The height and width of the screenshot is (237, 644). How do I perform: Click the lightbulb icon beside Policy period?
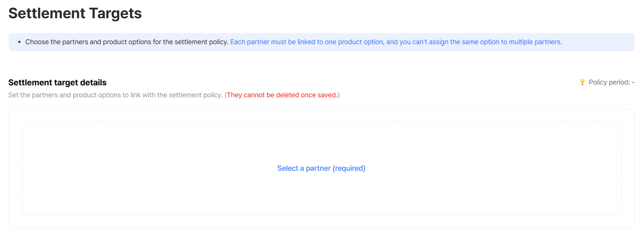pyautogui.click(x=582, y=82)
